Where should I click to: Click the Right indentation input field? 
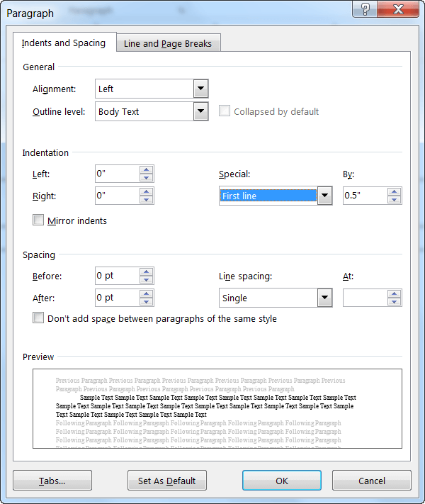[118, 196]
